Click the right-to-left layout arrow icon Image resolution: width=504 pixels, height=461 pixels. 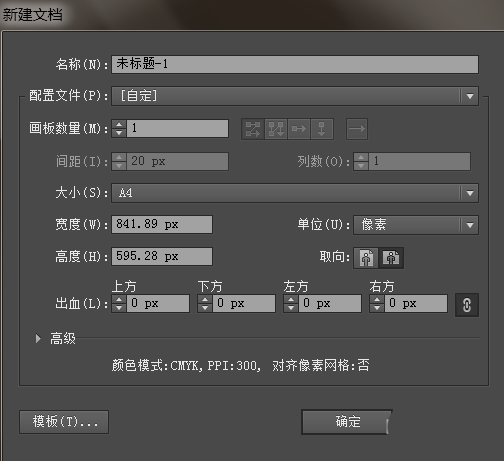[x=357, y=129]
